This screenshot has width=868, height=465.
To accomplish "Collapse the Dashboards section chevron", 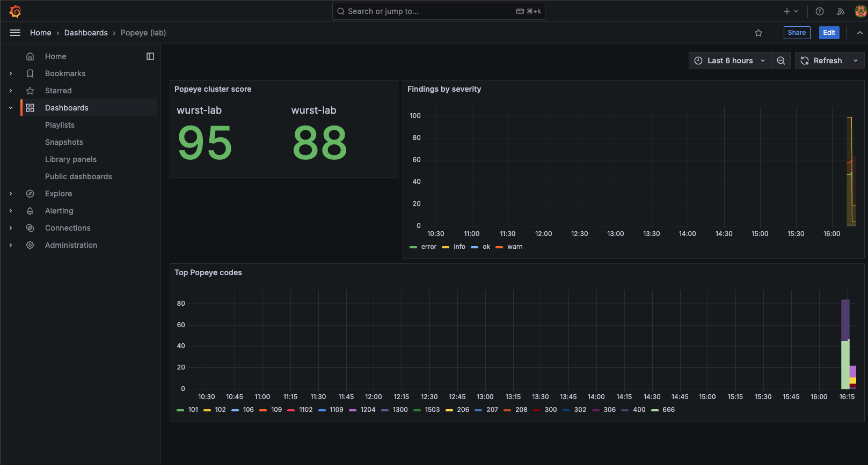I will 11,108.
